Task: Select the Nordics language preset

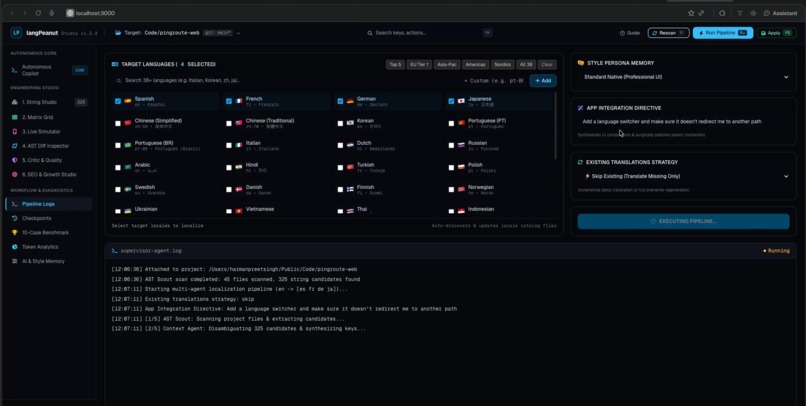Action: click(x=502, y=65)
